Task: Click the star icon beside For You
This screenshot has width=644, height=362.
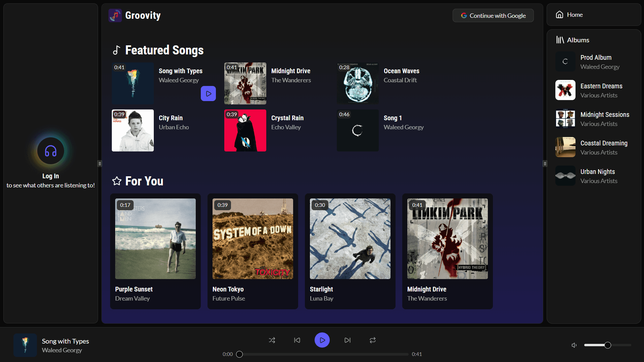Action: [x=117, y=181]
